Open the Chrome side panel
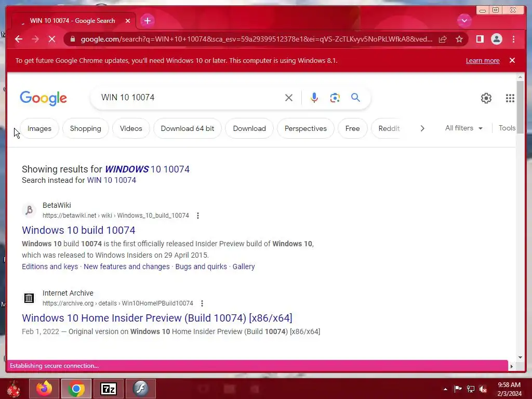The image size is (532, 399). [x=480, y=39]
